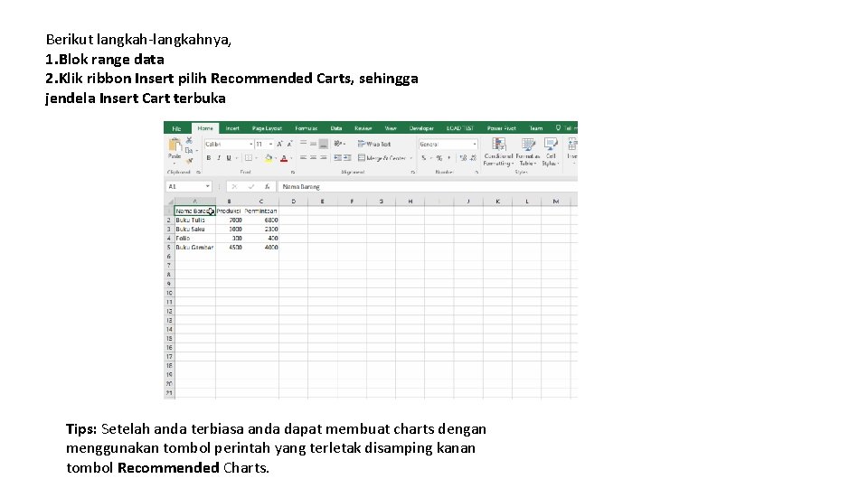The height and width of the screenshot is (488, 868).
Task: Open the font size 11 dropdown
Action: click(x=270, y=144)
